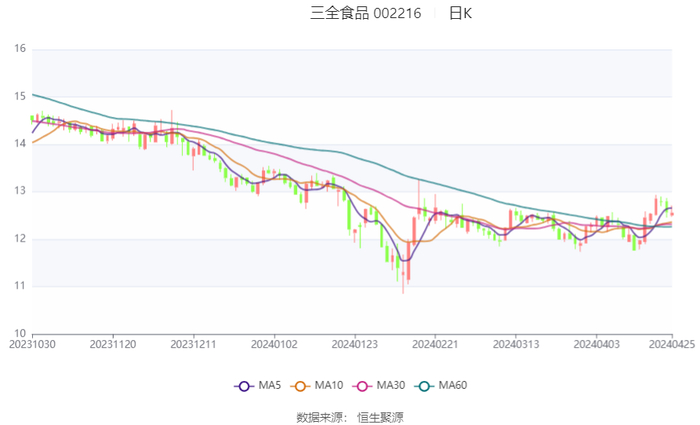Select the 日K label in the title
Image resolution: width=700 pixels, height=425 pixels.
[460, 13]
